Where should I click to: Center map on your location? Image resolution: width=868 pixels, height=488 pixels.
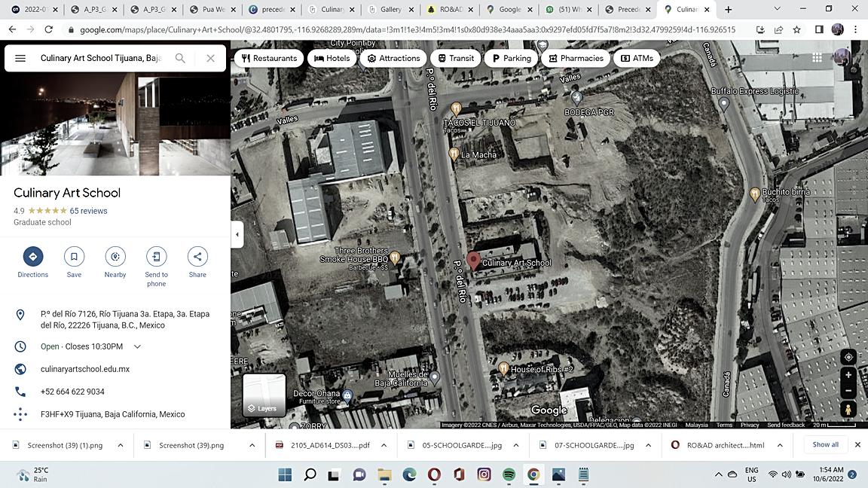pos(848,357)
